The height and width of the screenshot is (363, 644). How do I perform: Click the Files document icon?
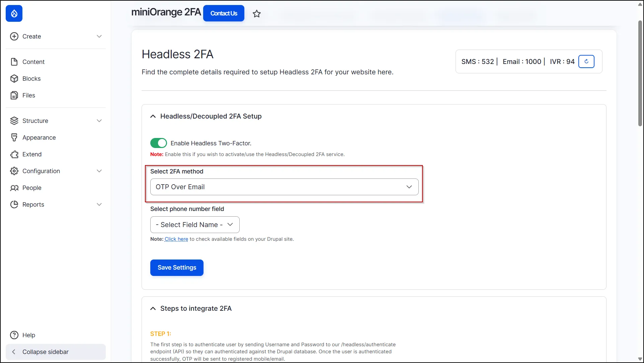[x=14, y=95]
